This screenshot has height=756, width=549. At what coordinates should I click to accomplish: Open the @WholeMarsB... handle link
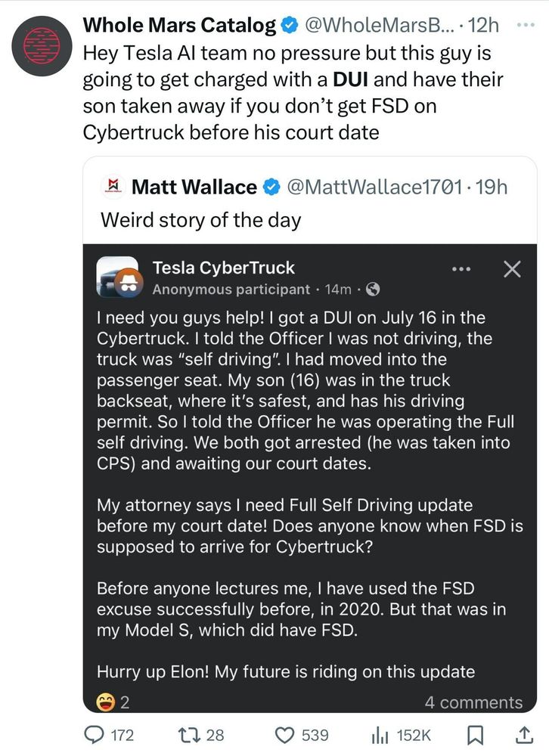379,25
